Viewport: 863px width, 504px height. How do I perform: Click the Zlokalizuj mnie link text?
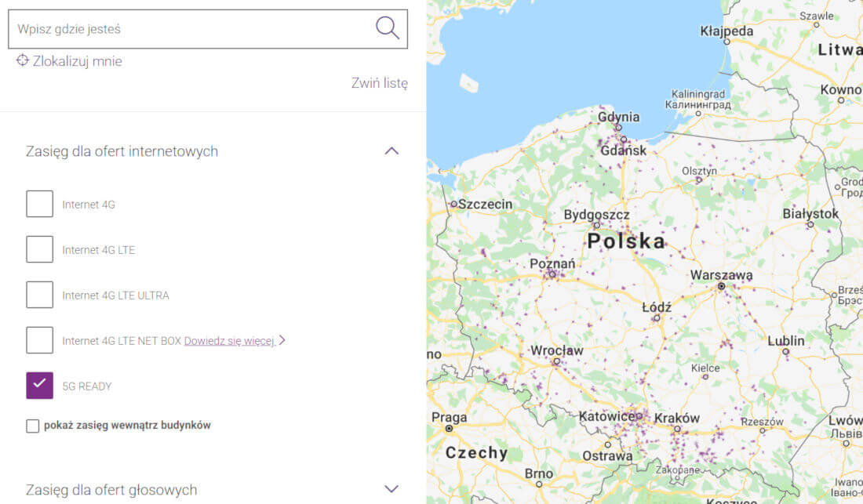click(77, 61)
